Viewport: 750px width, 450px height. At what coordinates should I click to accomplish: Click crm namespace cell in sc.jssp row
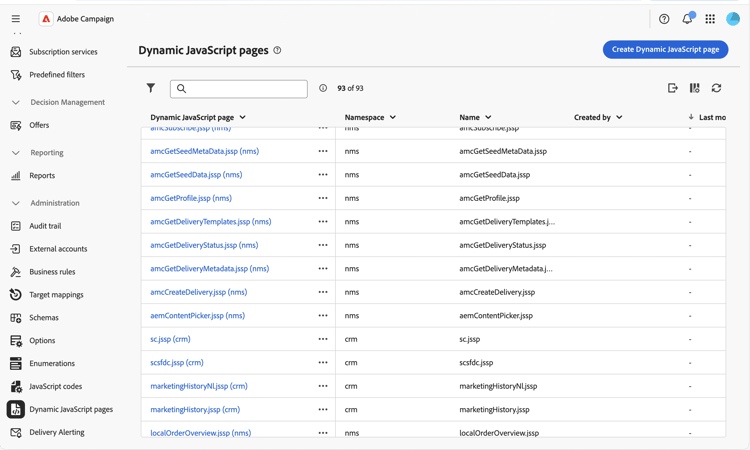[351, 339]
